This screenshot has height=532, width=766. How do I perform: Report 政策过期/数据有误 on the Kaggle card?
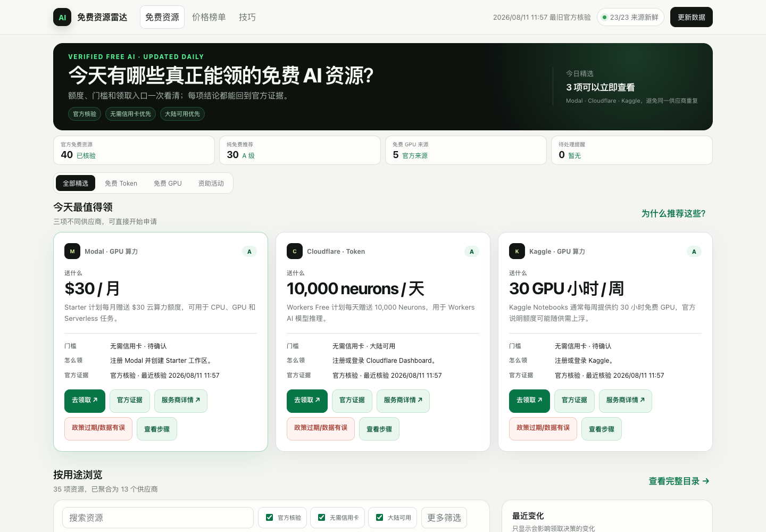543,428
